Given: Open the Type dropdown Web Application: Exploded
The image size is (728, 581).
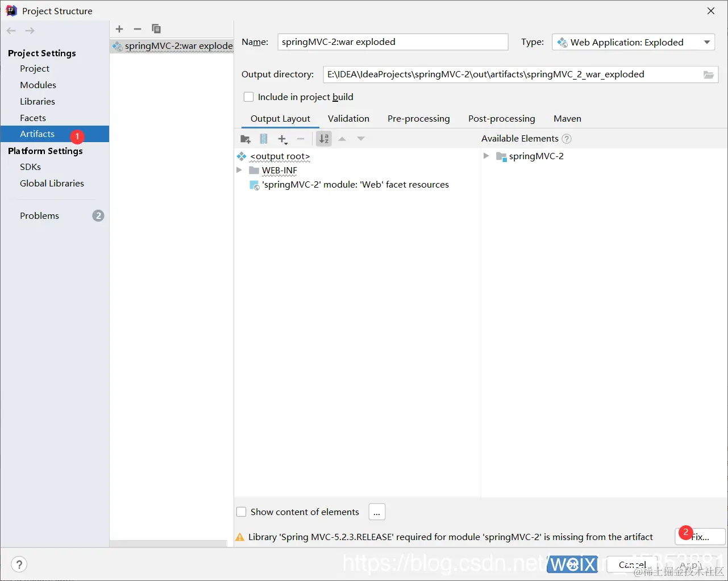Looking at the screenshot, I should click(633, 42).
